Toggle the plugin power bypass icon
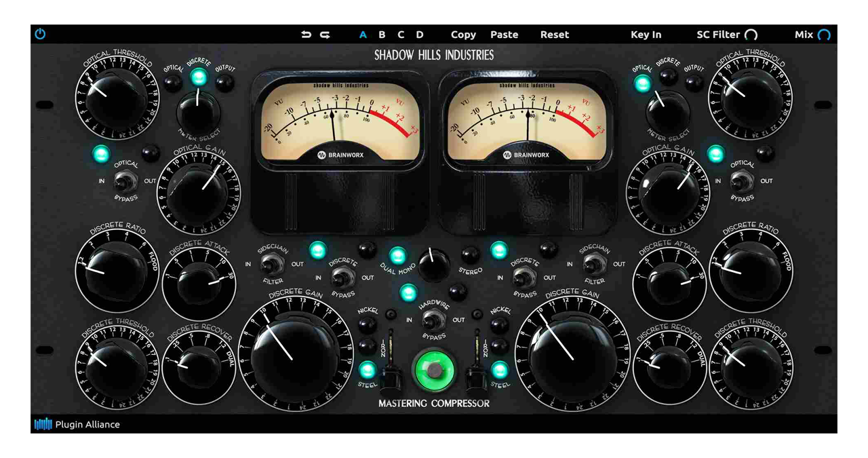Viewport: 868px width, 458px height. click(x=40, y=34)
